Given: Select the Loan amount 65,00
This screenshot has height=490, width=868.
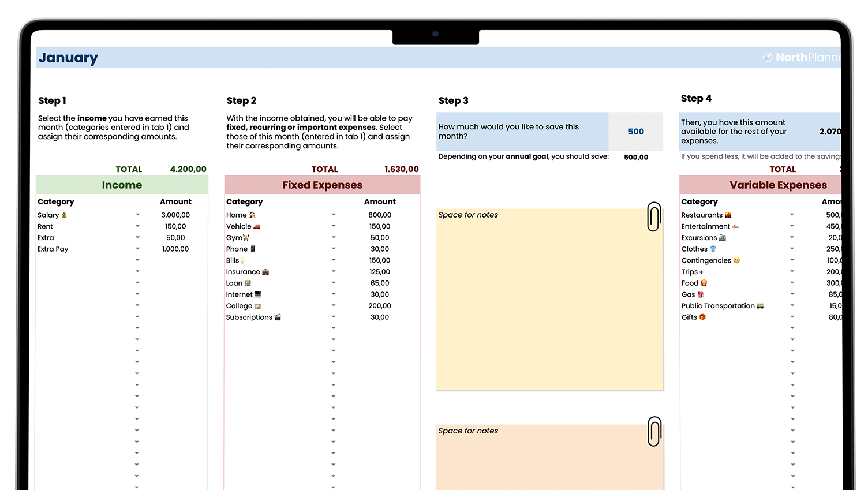Looking at the screenshot, I should 380,283.
